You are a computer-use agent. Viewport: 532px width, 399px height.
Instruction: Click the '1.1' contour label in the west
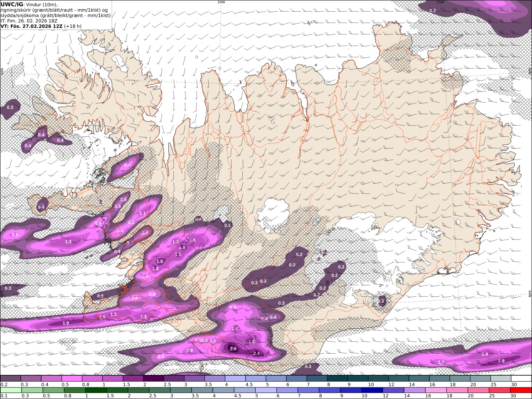pyautogui.click(x=143, y=213)
